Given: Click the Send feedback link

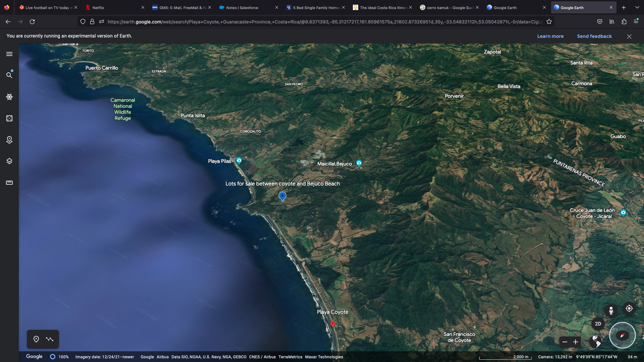Looking at the screenshot, I should point(594,36).
